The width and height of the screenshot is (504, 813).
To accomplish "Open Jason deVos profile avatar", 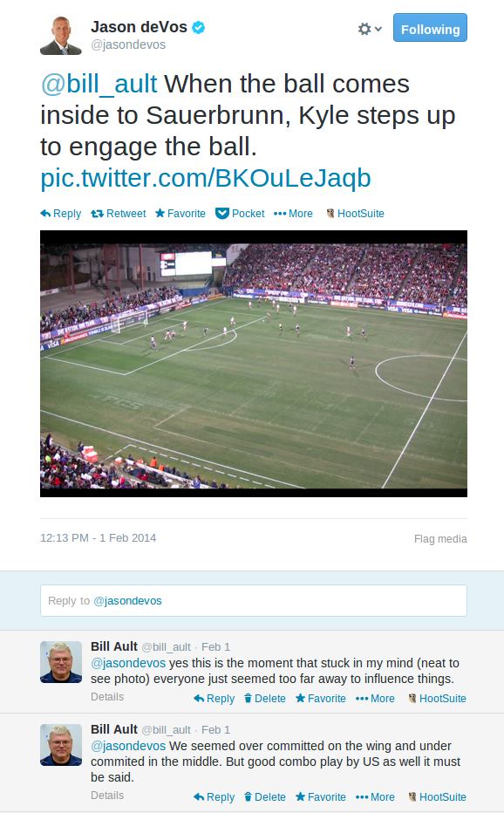I will click(61, 35).
